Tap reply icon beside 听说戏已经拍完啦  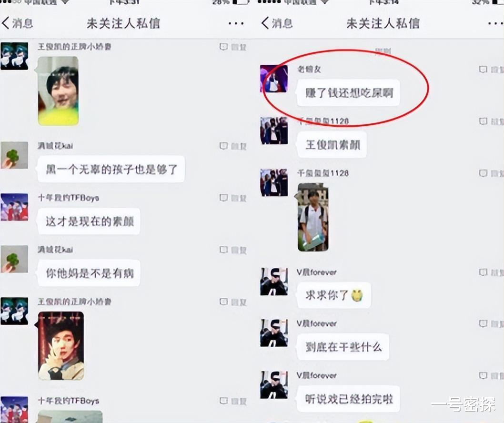[x=492, y=375]
